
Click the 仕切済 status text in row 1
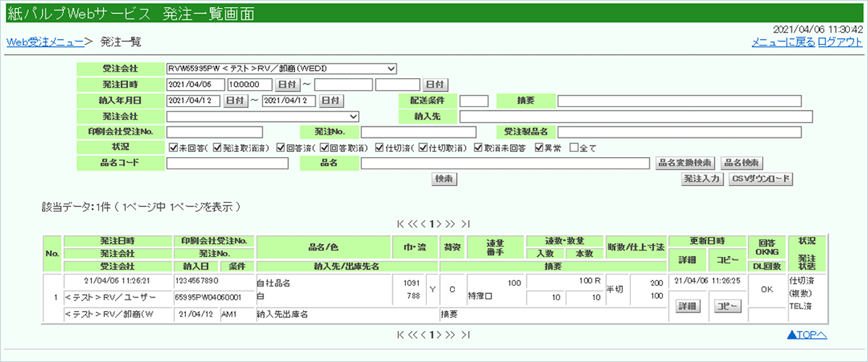[x=801, y=279]
